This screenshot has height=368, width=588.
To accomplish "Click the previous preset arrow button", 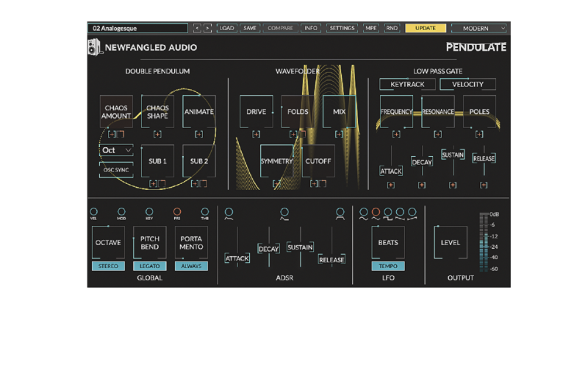I will (x=197, y=28).
